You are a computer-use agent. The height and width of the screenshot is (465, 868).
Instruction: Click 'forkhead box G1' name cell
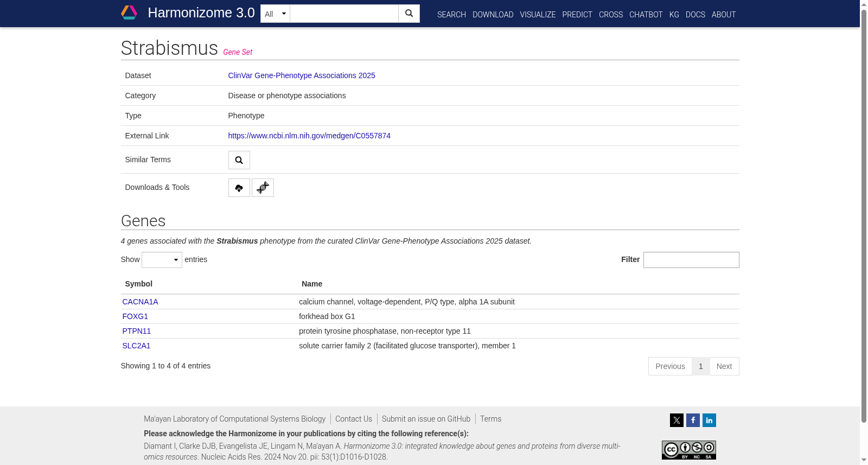coord(327,316)
